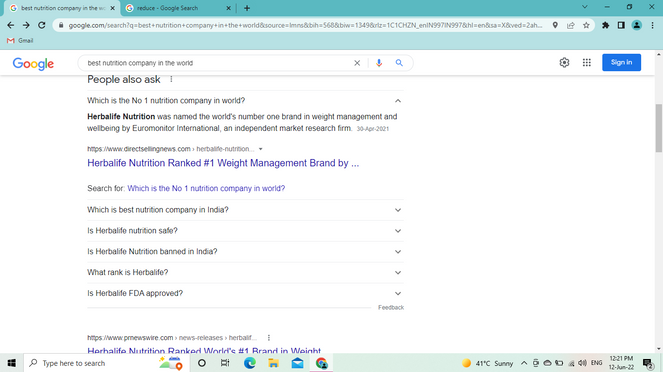Screen dimensions: 663x372
Task: Open the Chrome extensions puzzle icon
Action: click(x=605, y=25)
